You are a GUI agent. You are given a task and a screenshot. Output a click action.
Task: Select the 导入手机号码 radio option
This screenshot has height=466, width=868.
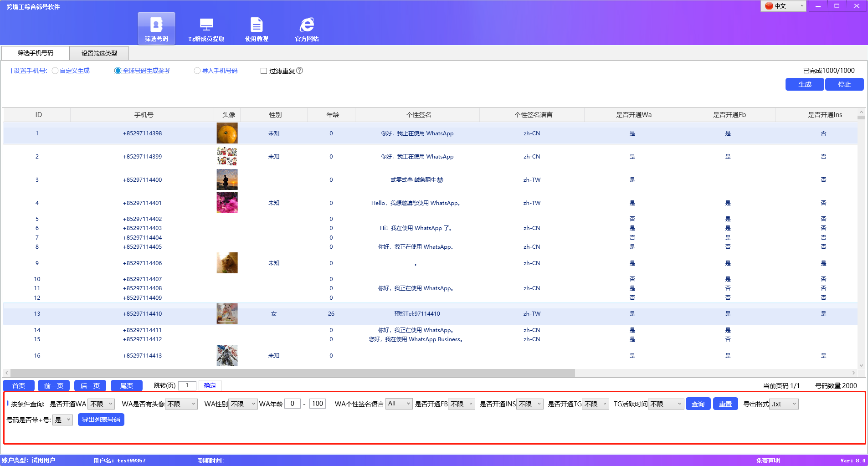pyautogui.click(x=197, y=71)
